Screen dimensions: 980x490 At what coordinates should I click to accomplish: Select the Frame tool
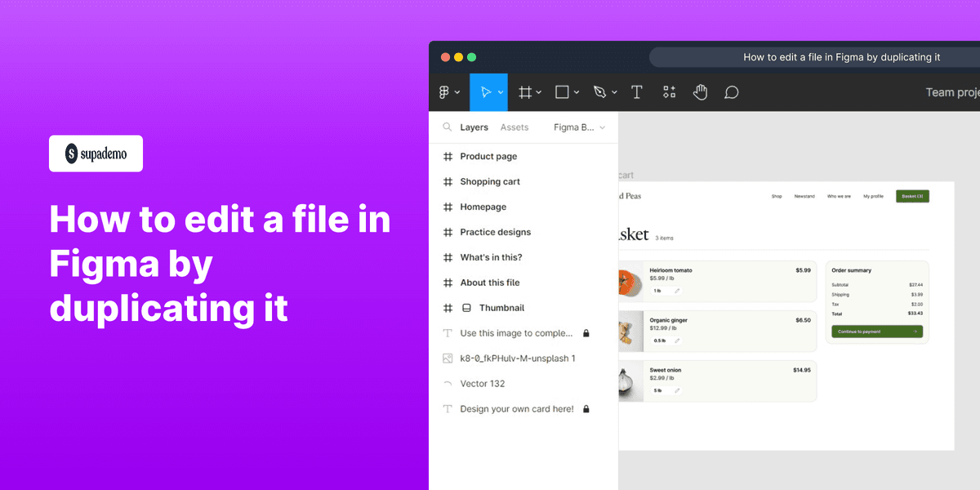523,91
